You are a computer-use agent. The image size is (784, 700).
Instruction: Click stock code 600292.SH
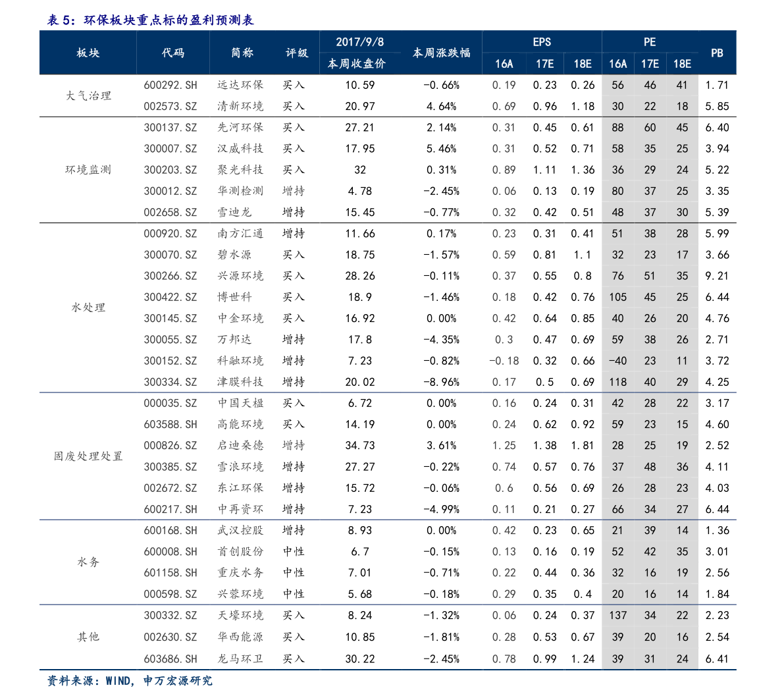[x=170, y=85]
